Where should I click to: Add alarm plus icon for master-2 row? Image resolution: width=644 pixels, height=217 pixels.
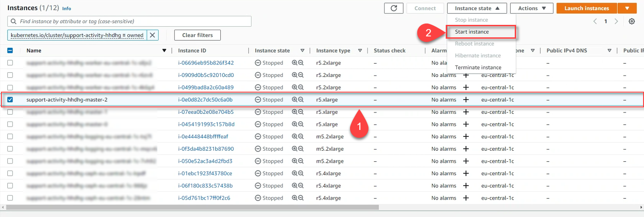[466, 100]
